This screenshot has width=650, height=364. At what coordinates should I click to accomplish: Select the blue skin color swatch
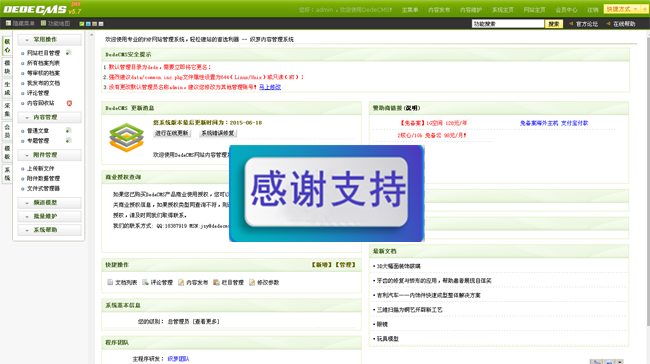point(88,24)
